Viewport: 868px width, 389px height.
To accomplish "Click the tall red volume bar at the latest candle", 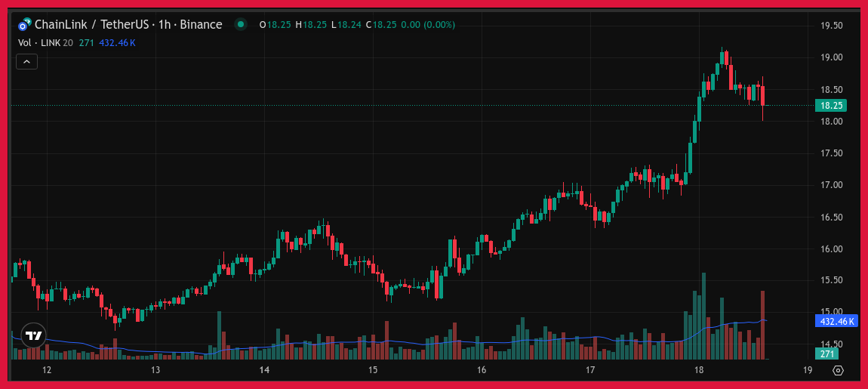I will [763, 326].
